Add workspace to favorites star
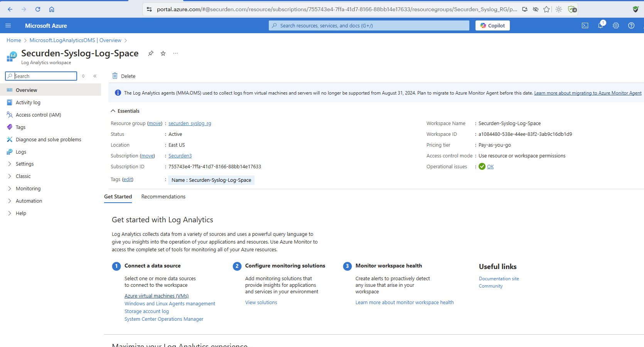 click(x=163, y=53)
